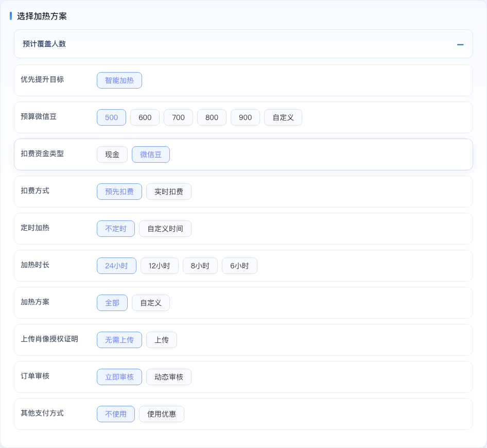Choose 使用优惠 for other payment methods

162,414
